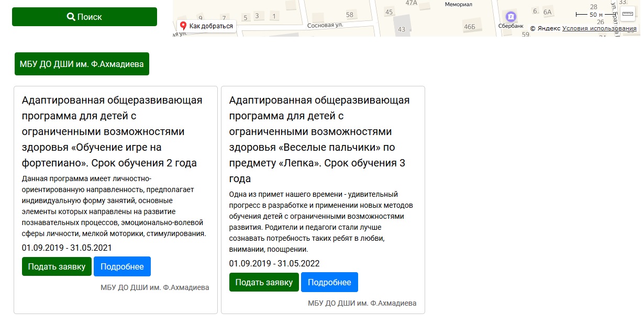The width and height of the screenshot is (644, 324).
Task: Select building 43 on the map
Action: click(x=402, y=29)
